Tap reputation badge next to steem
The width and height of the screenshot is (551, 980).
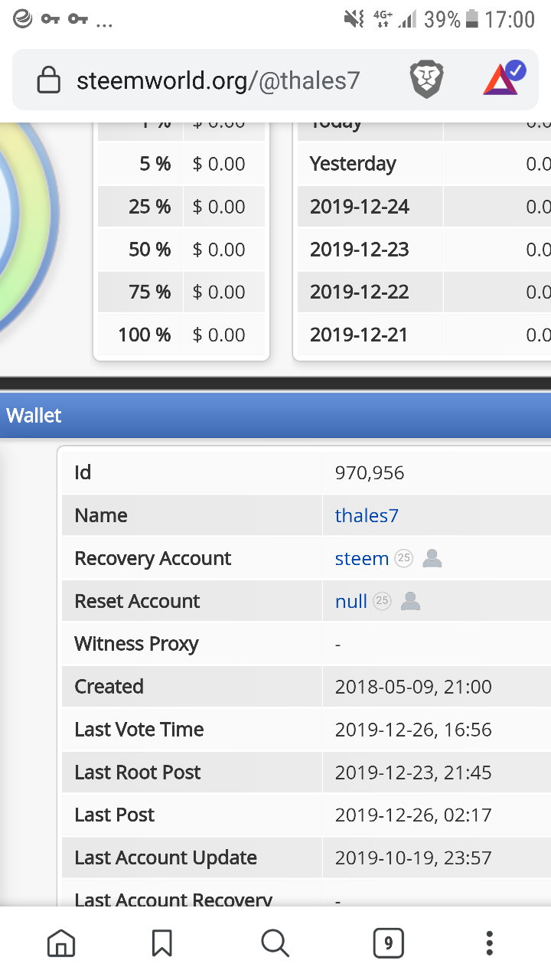pyautogui.click(x=404, y=559)
